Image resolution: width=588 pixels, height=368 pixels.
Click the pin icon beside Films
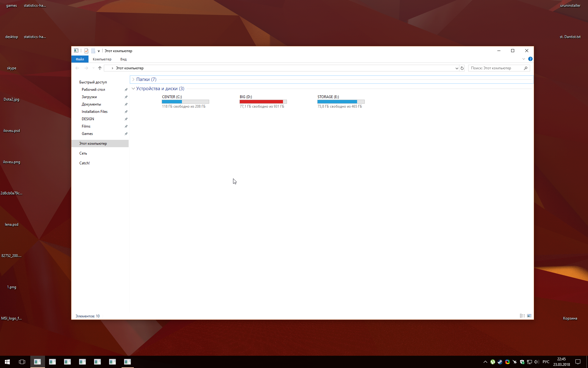click(126, 126)
